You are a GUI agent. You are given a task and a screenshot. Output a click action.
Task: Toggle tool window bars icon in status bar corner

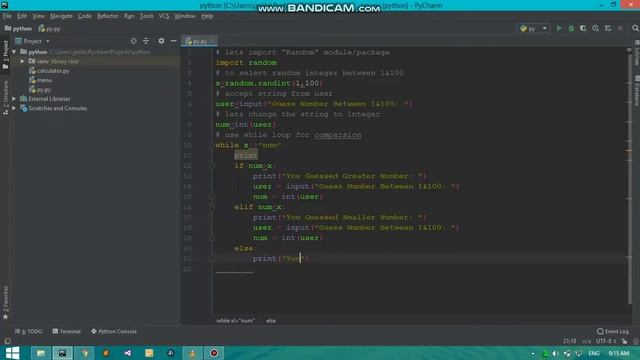(7, 341)
